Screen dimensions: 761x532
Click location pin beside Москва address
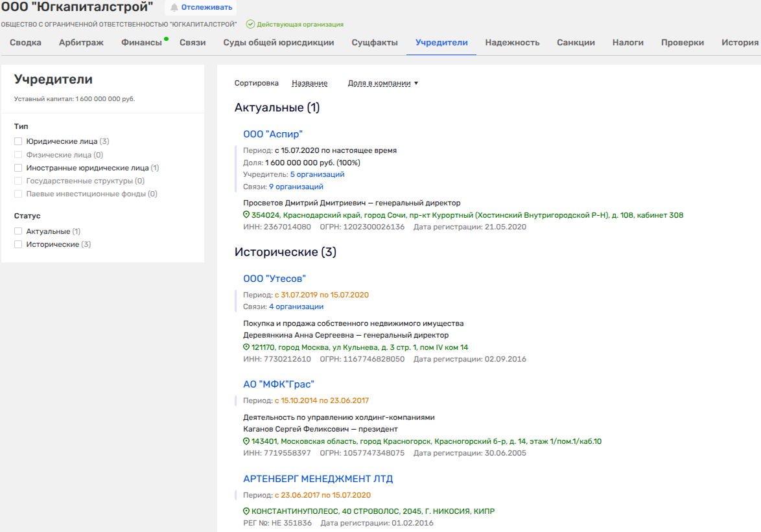pos(246,347)
